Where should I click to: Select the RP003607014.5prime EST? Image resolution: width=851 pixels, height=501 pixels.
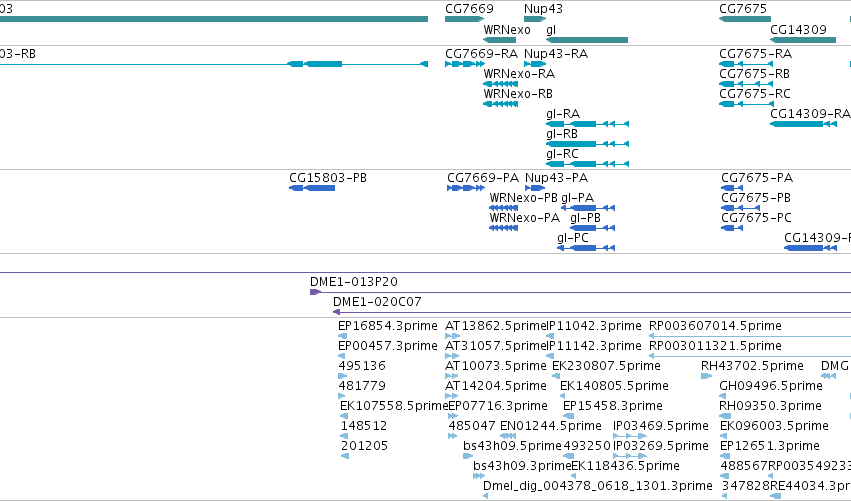750,337
